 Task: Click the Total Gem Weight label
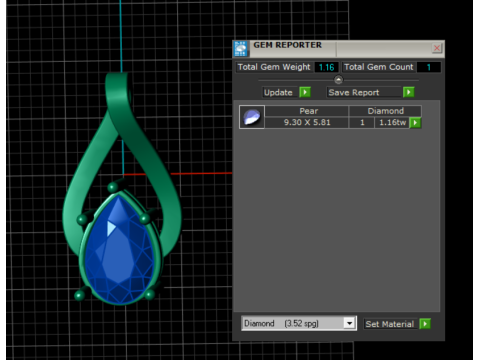[274, 67]
